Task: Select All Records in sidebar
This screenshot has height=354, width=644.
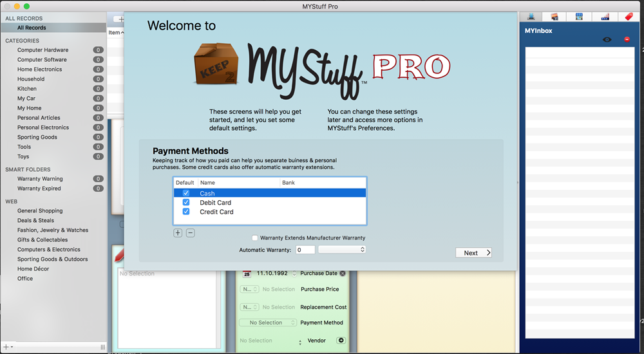Action: pos(53,28)
